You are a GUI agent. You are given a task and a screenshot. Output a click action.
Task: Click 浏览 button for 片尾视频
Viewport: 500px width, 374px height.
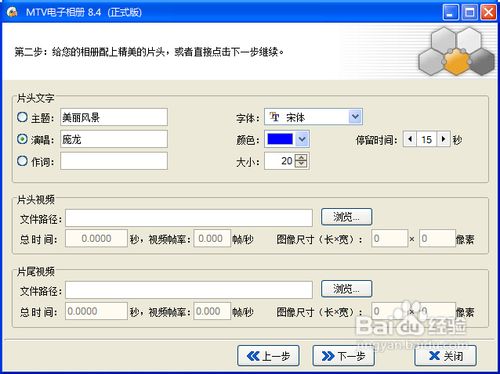tap(346, 289)
